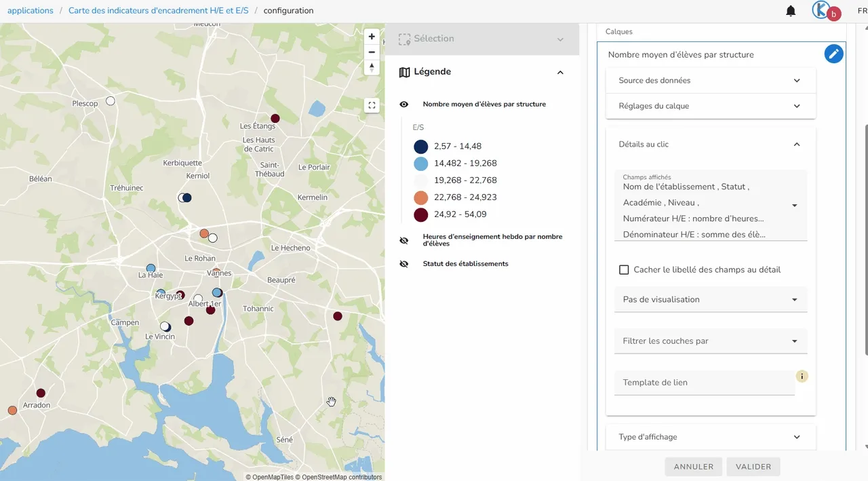The image size is (868, 481).
Task: Click the orange 22,768 - 24,923 swatch
Action: tap(420, 197)
